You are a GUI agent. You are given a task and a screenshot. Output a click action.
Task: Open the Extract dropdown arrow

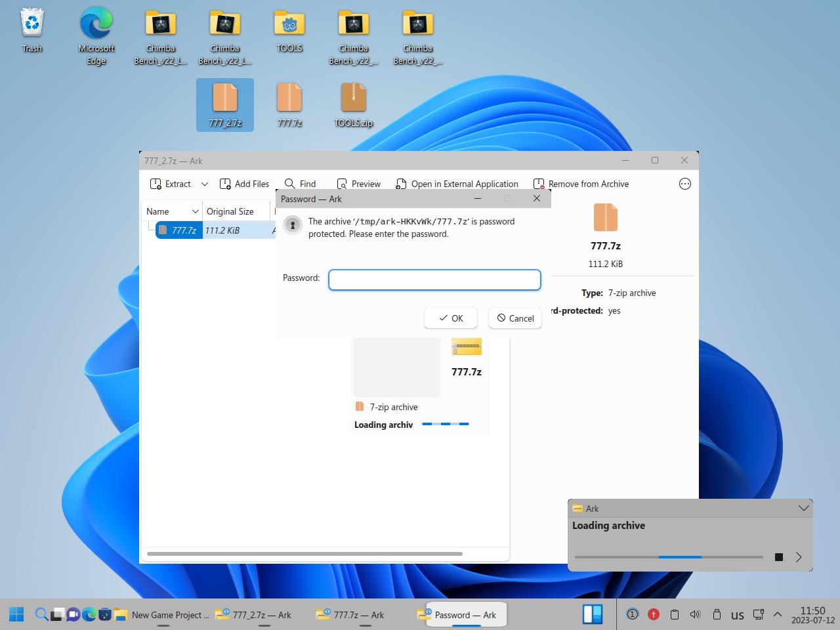[x=204, y=184]
